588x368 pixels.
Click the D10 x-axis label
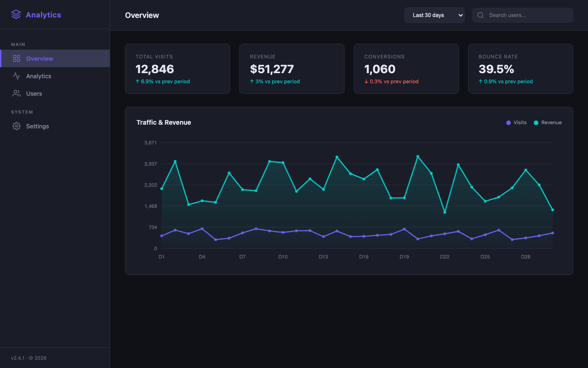point(283,257)
